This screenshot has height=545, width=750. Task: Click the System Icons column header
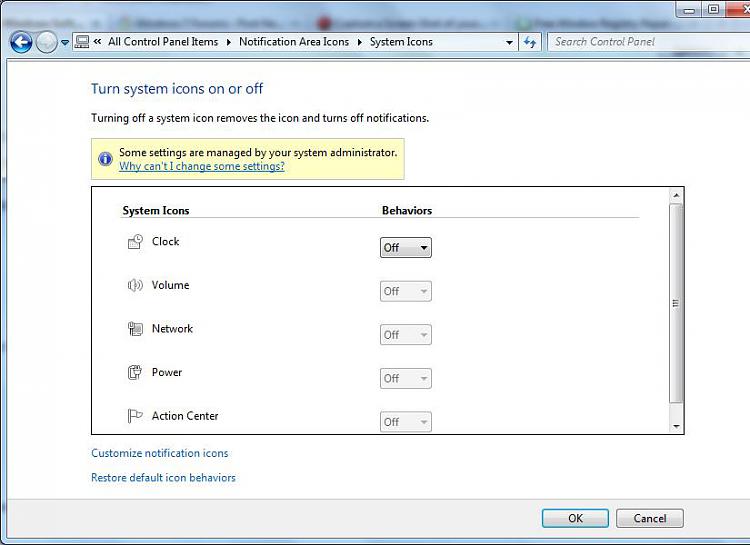tap(155, 211)
